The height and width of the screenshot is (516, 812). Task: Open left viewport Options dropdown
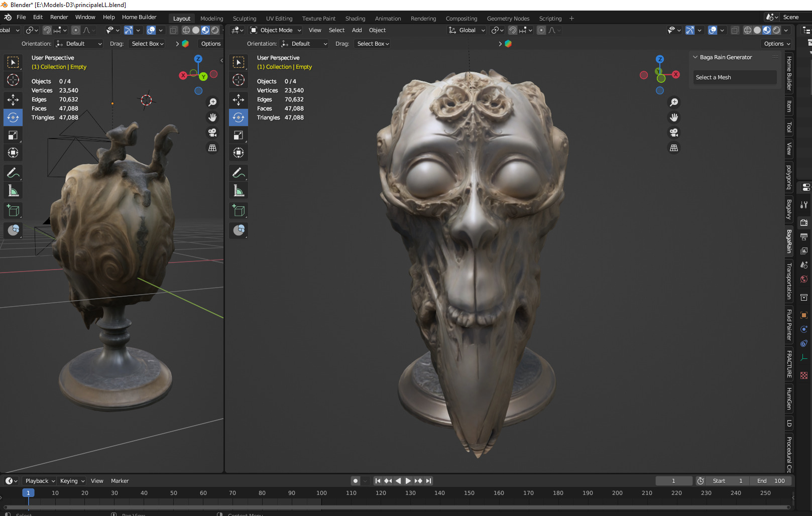[x=211, y=44]
